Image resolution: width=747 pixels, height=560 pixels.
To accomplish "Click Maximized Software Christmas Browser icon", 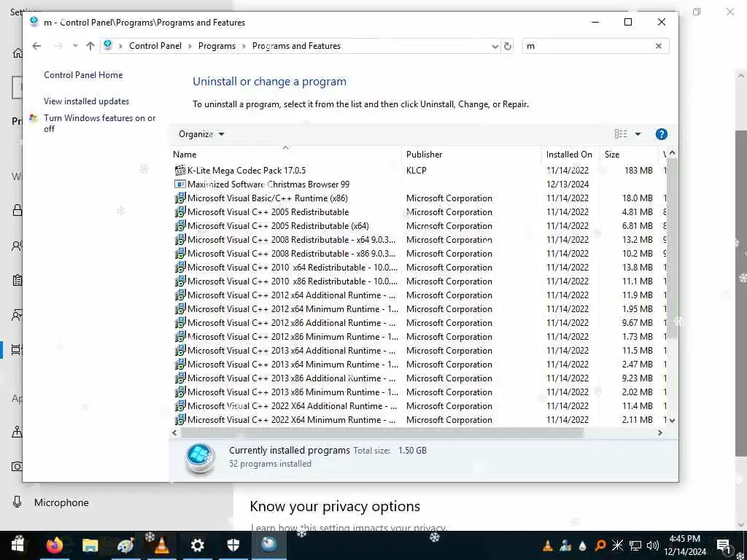I will (x=180, y=184).
